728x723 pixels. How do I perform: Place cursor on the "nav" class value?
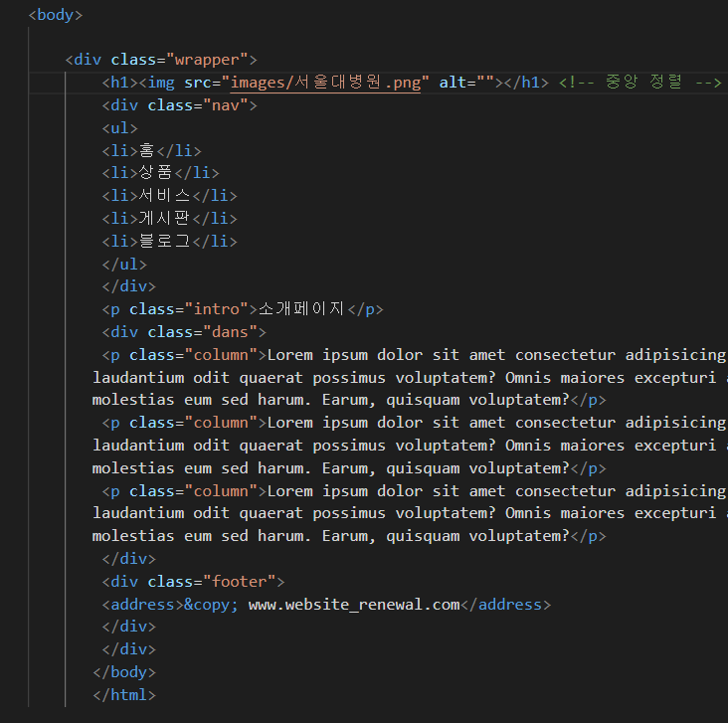(x=225, y=105)
